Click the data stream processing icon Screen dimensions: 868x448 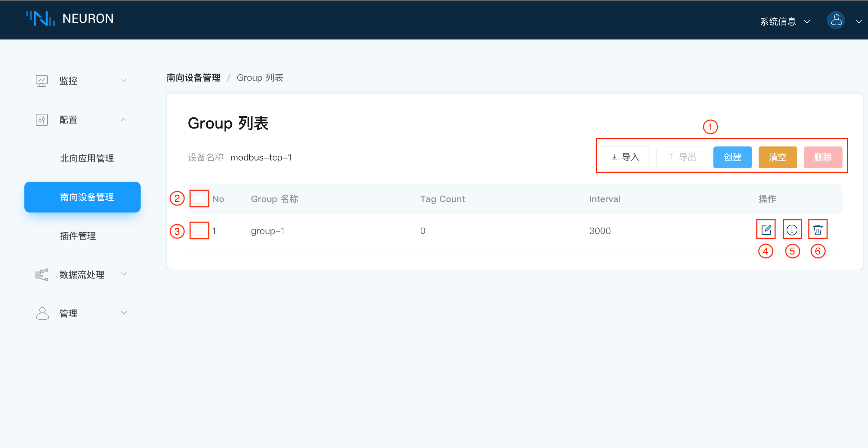click(x=42, y=275)
